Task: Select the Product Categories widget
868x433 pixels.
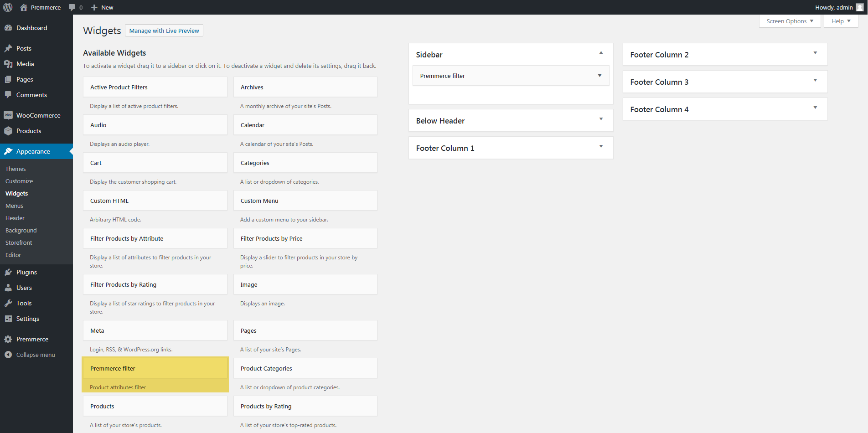Action: (305, 368)
